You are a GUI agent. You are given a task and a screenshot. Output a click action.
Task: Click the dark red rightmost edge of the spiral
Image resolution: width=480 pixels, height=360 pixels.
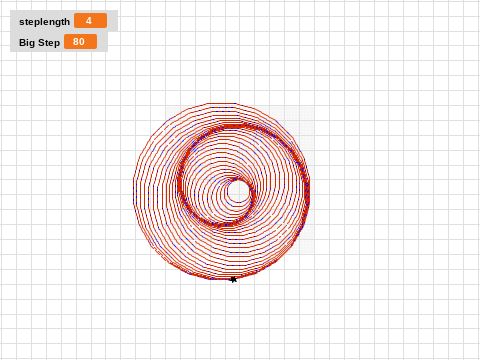pos(307,192)
